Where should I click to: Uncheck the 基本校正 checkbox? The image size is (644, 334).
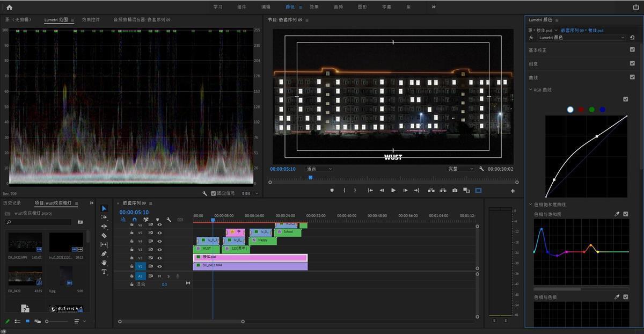632,50
